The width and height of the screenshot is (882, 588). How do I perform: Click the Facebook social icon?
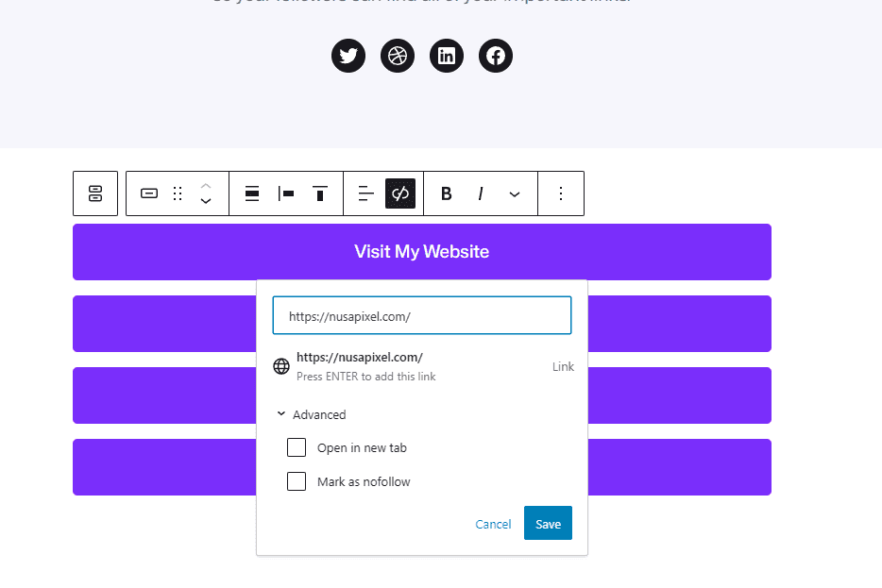tap(496, 56)
